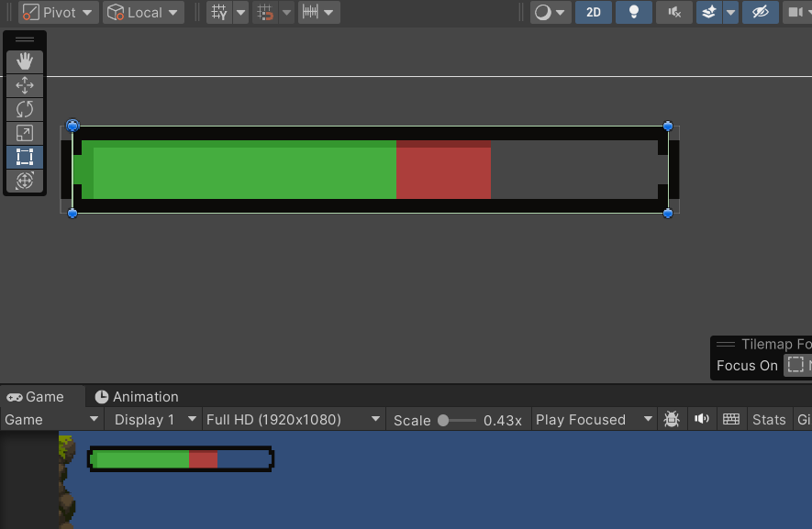The height and width of the screenshot is (529, 812).
Task: Expand snap increment settings arrow
Action: (328, 13)
